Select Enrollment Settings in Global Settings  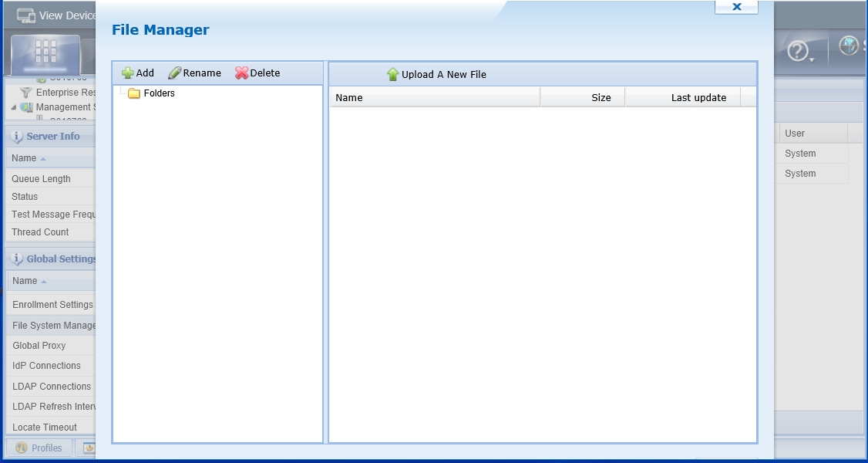pyautogui.click(x=52, y=305)
